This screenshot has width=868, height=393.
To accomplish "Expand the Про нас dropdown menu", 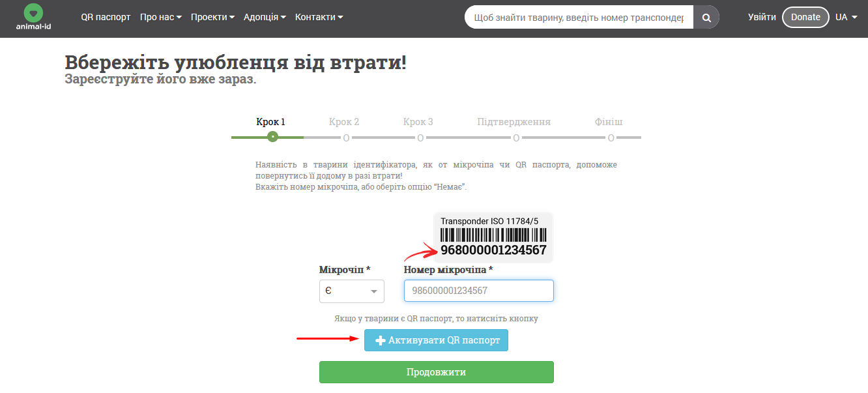I will [160, 18].
